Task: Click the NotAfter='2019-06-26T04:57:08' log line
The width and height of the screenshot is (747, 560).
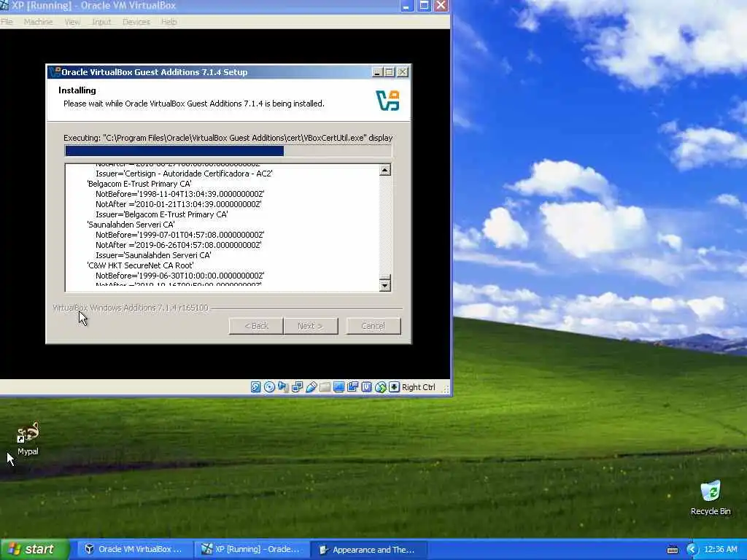Action: (178, 245)
